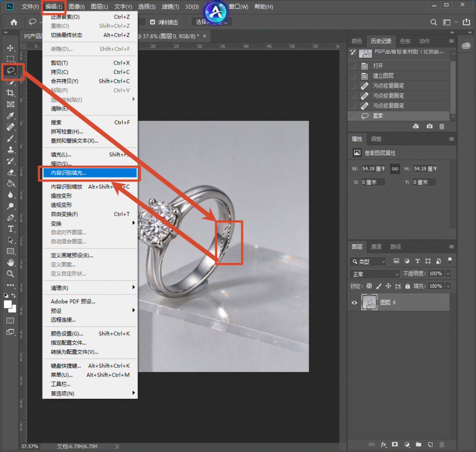Open the 变换 submenu in Edit menu
This screenshot has height=452, width=476.
point(90,223)
